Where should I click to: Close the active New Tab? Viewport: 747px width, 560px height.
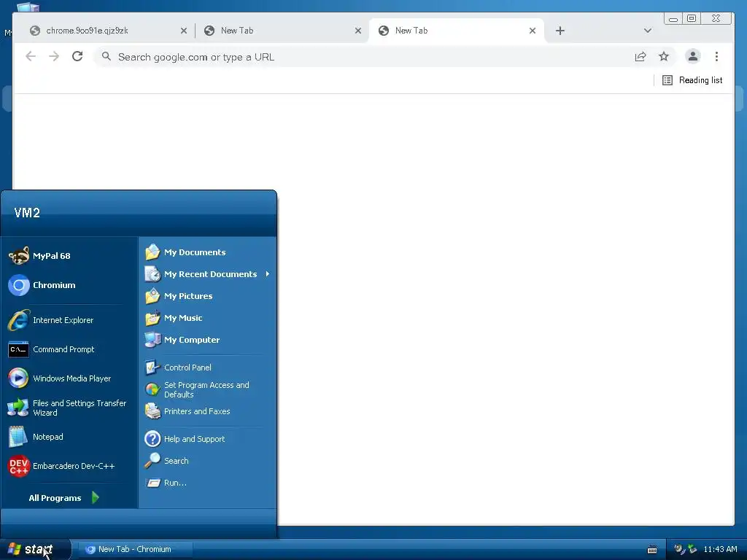(532, 31)
